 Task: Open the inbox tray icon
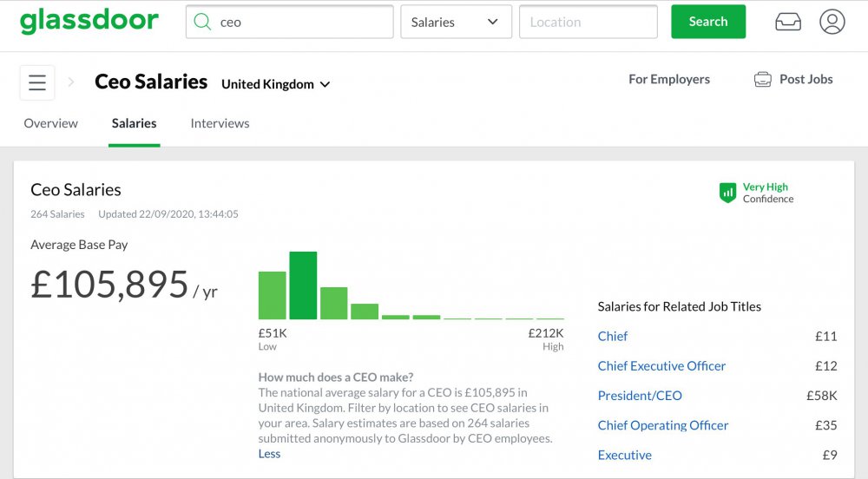[788, 23]
